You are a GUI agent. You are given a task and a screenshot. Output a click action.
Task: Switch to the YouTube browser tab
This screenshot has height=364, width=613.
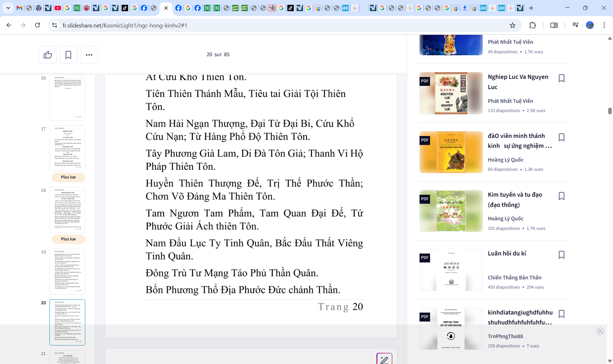pyautogui.click(x=58, y=8)
